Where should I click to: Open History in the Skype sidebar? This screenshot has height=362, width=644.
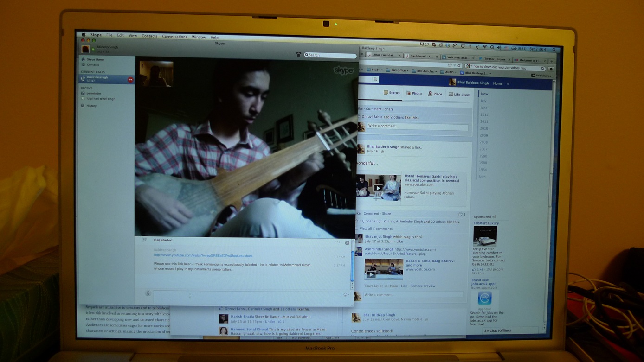pos(91,106)
